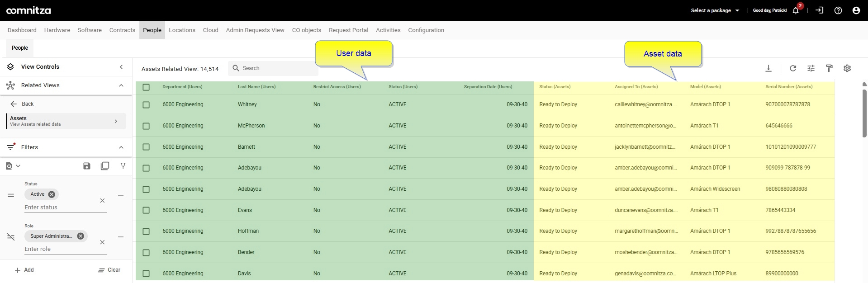Open the Select a package dropdown
This screenshot has width=868, height=283.
coord(715,10)
